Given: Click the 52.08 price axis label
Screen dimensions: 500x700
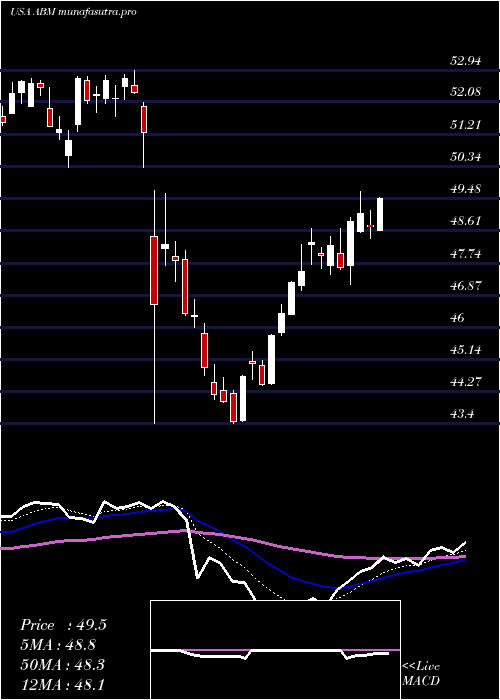Looking at the screenshot, I should (x=466, y=92).
